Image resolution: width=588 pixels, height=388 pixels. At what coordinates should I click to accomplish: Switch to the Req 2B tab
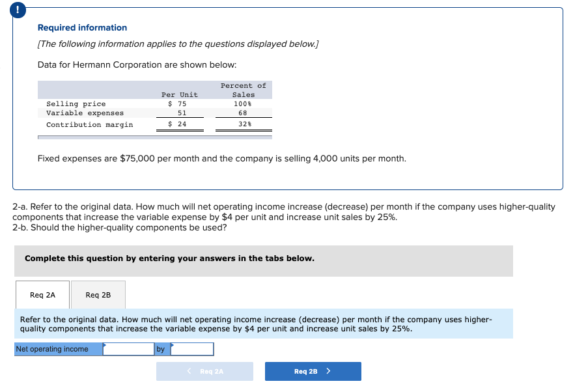click(x=98, y=294)
